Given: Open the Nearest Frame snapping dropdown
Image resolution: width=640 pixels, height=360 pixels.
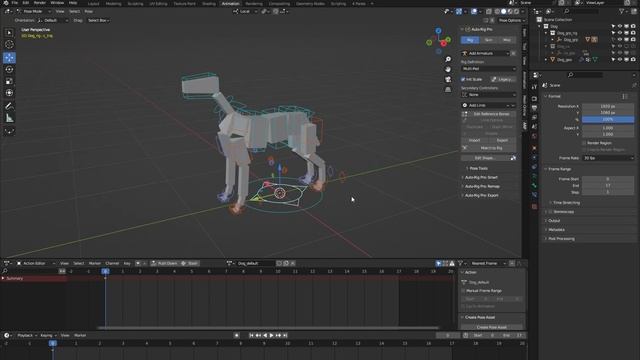Looking at the screenshot, I should tap(488, 263).
